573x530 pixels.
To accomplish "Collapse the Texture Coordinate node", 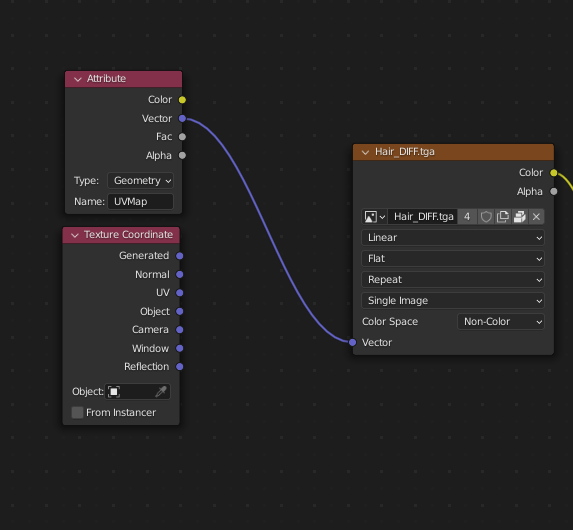I will coord(75,235).
